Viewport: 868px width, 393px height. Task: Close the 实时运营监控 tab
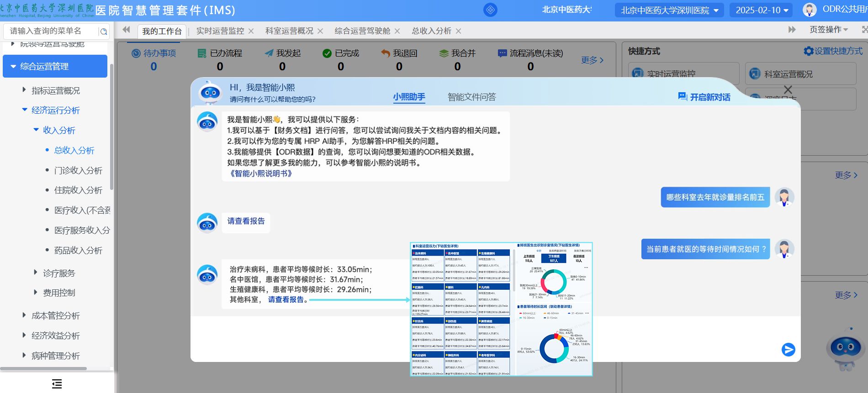pos(251,31)
